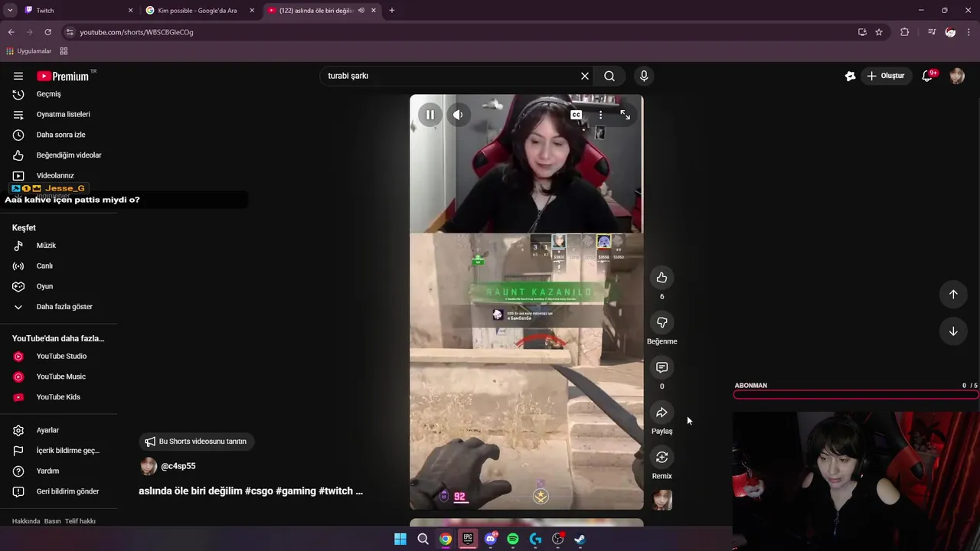980x551 pixels.
Task: Bookmark this page with star icon
Action: click(x=879, y=32)
